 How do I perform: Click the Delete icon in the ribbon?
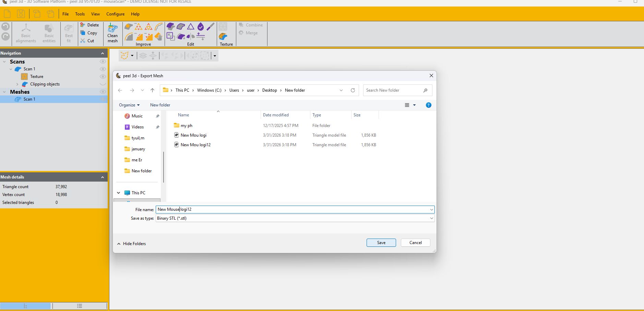click(x=83, y=25)
